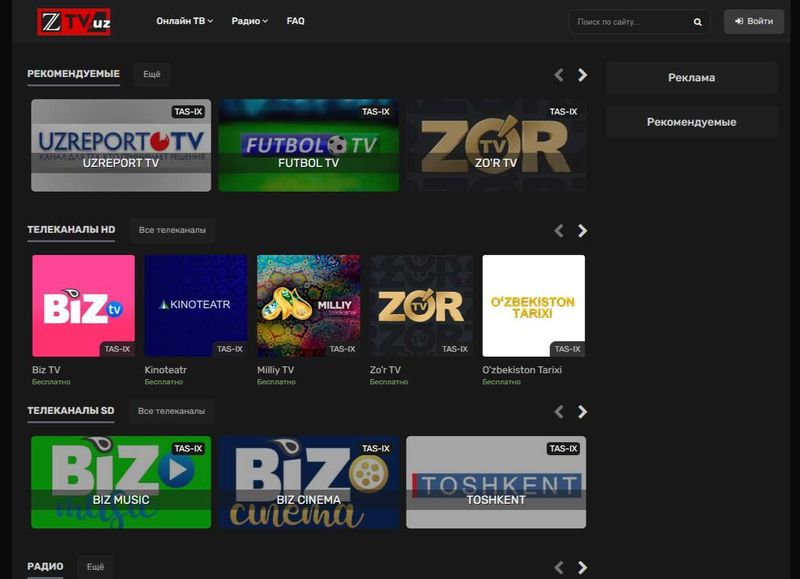This screenshot has width=800, height=579.
Task: Click TAS-IX badge on O'zbekiston Tarixi thumbnail
Action: 567,349
